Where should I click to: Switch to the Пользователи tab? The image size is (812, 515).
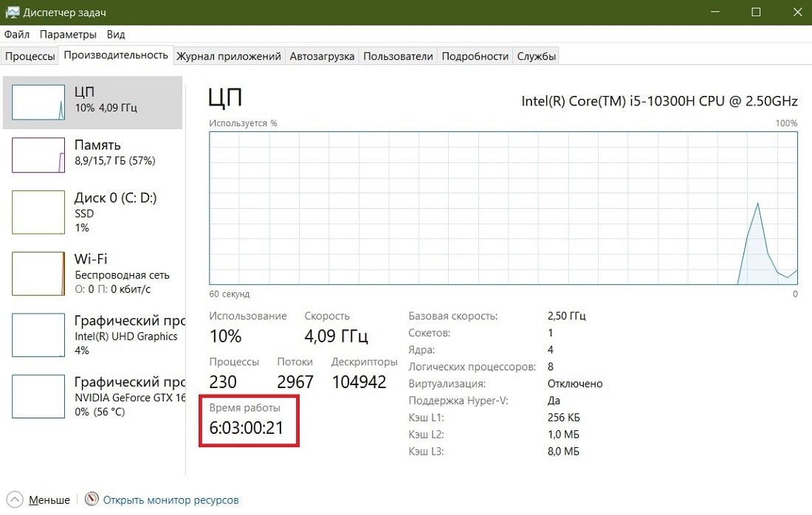coord(398,56)
